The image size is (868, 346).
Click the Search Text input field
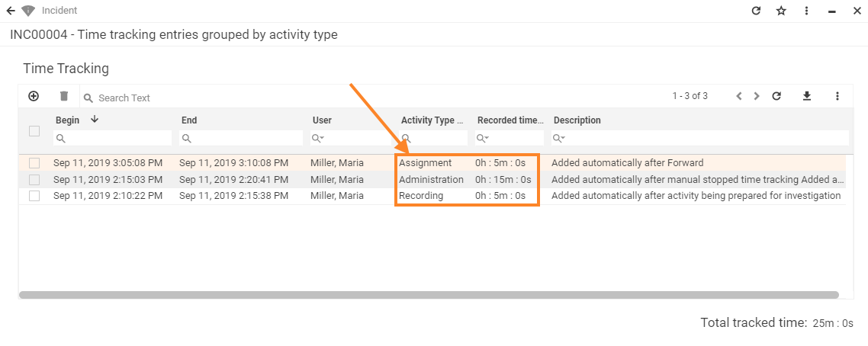[229, 98]
